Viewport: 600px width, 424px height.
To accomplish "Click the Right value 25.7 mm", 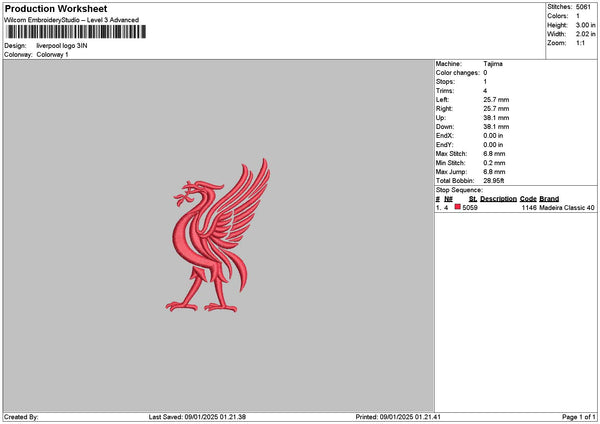I will click(496, 109).
